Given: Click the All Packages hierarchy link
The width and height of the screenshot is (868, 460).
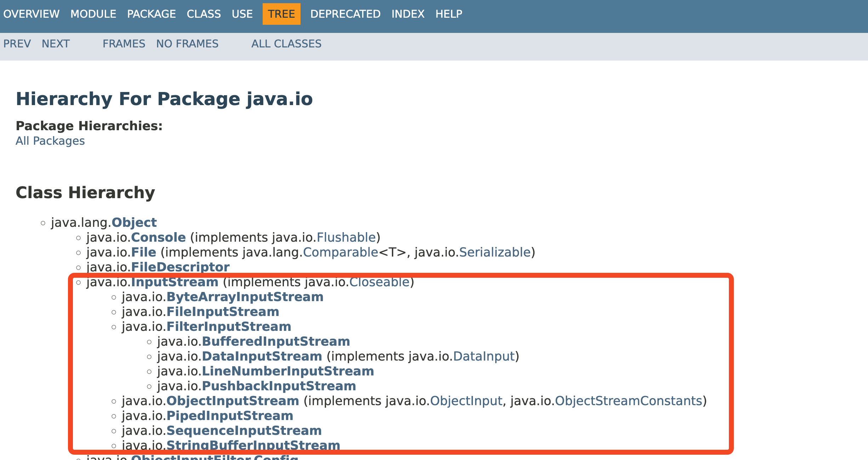Looking at the screenshot, I should coord(50,141).
